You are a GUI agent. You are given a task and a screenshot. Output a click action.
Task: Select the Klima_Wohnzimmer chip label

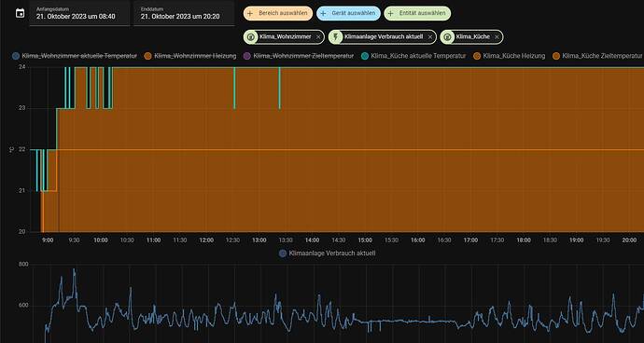click(x=285, y=37)
